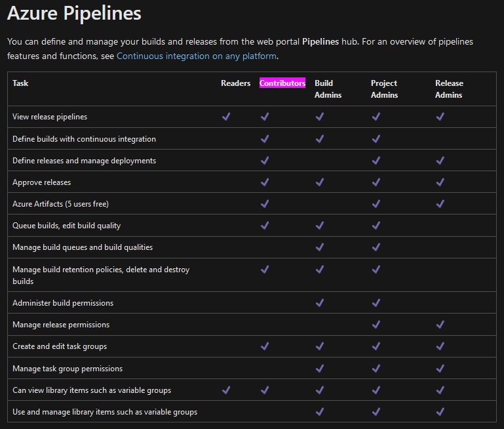Click the Contributors checkmark for Create and edit task groups
The width and height of the screenshot is (504, 429).
(265, 346)
